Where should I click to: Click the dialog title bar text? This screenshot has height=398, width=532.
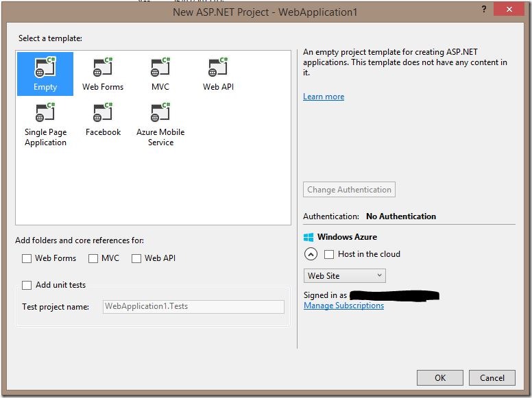[265, 12]
